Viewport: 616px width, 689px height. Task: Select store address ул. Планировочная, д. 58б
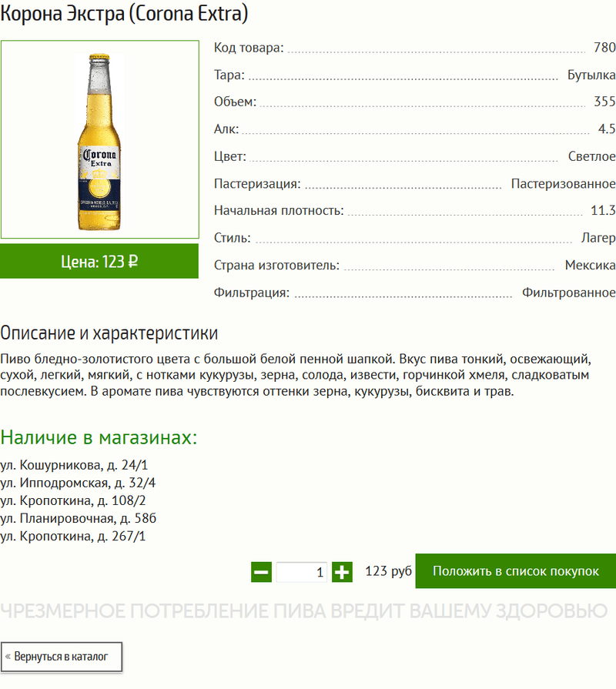(x=79, y=519)
